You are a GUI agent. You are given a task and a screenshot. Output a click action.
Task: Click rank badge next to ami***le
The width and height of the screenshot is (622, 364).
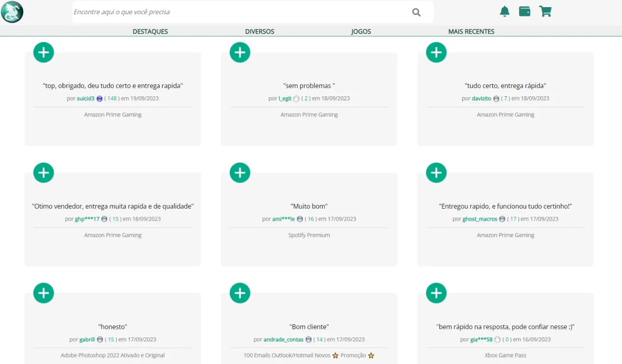click(x=300, y=219)
